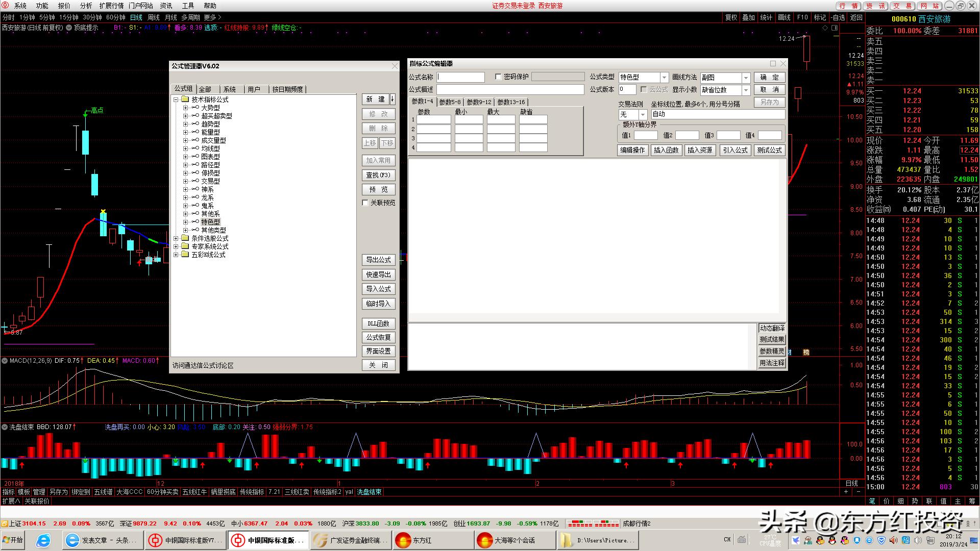Open Internet Explorer from the taskbar quick launch
The width and height of the screenshot is (980, 551).
43,540
